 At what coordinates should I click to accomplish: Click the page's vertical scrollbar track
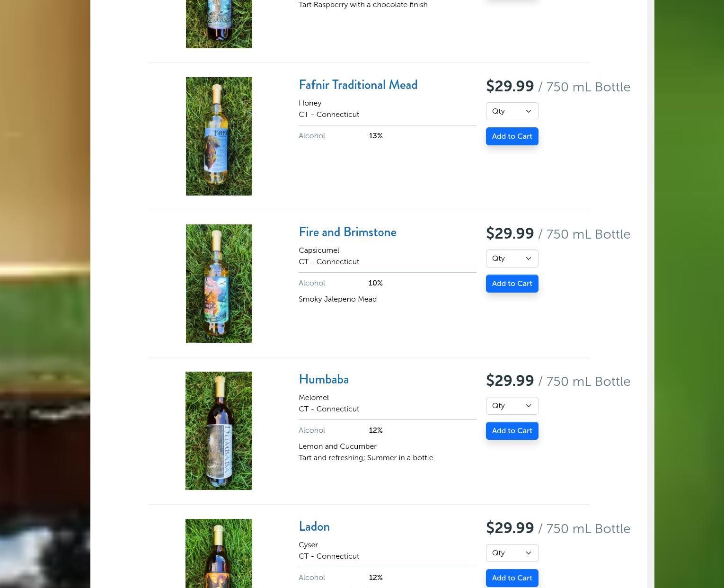click(x=651, y=294)
